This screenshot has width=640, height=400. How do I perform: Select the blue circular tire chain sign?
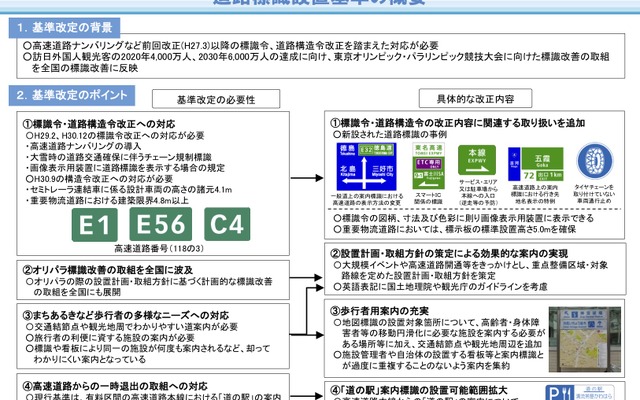point(595,161)
